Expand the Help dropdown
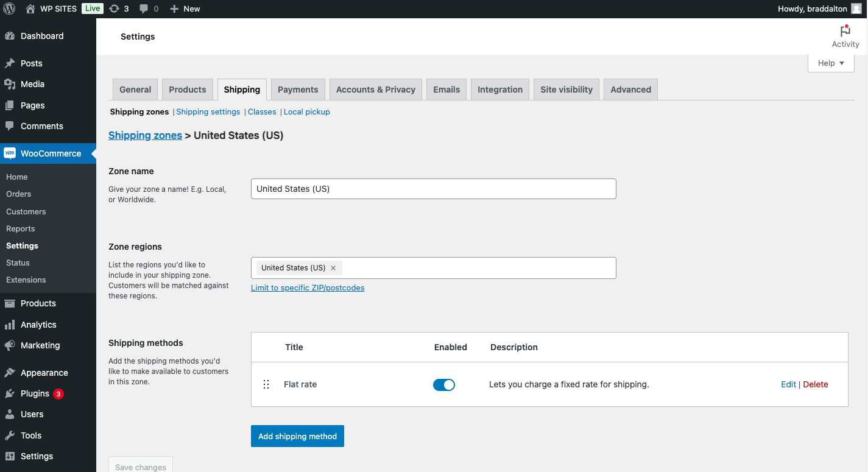This screenshot has width=868, height=472. pos(831,63)
